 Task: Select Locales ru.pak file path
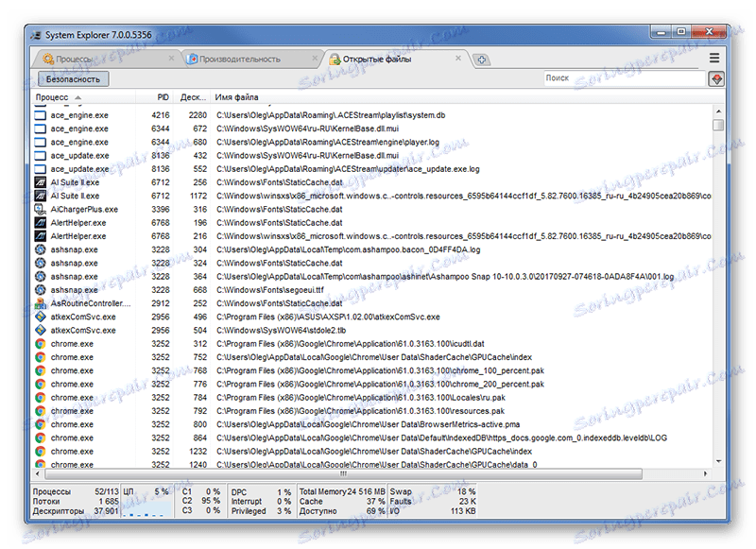click(x=361, y=398)
